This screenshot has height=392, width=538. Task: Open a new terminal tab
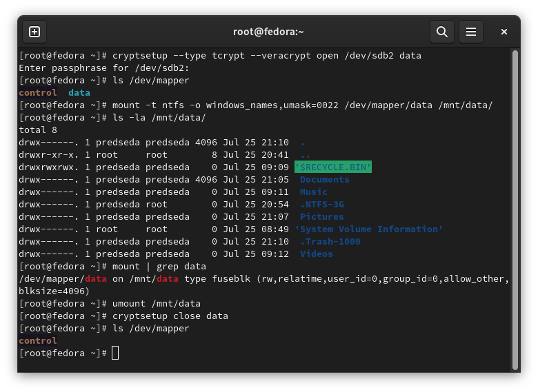pos(34,32)
